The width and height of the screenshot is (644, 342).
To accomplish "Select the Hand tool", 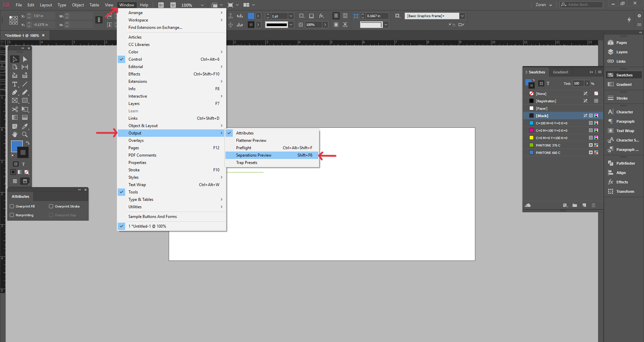I will click(x=14, y=134).
